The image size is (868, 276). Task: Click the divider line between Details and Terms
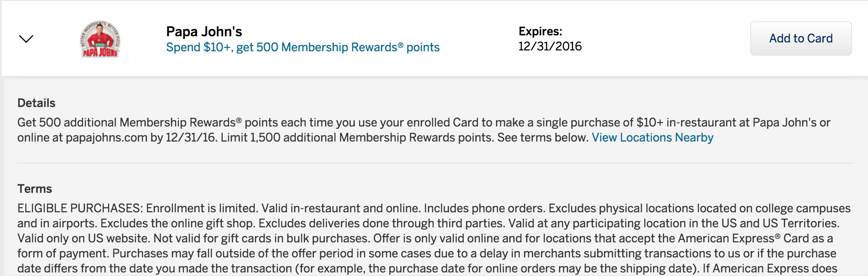click(x=434, y=163)
